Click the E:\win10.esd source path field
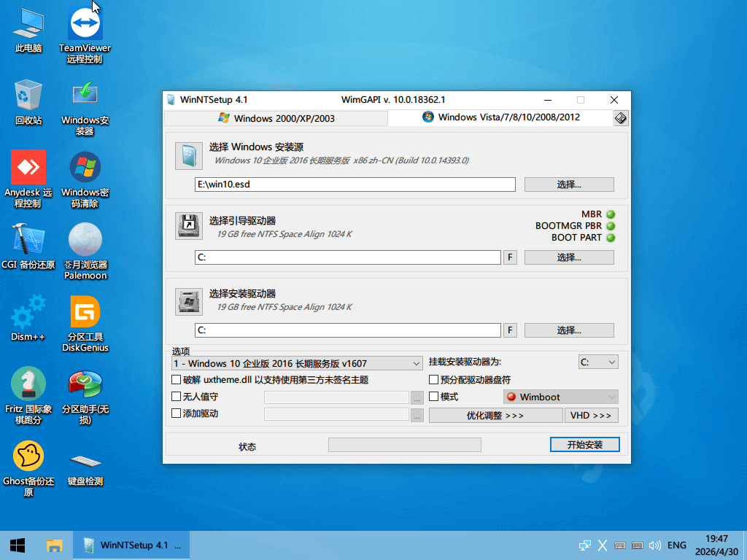Viewport: 747px width, 560px height. (355, 184)
